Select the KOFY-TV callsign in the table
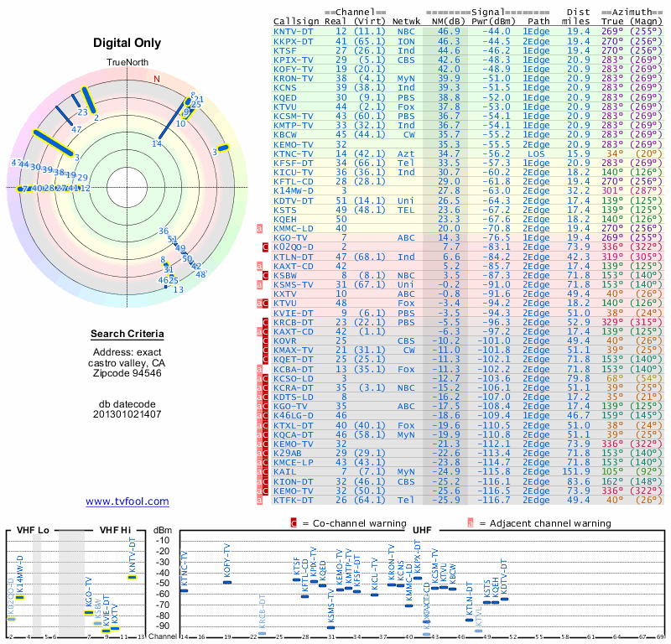The height and width of the screenshot is (644, 671). click(293, 70)
